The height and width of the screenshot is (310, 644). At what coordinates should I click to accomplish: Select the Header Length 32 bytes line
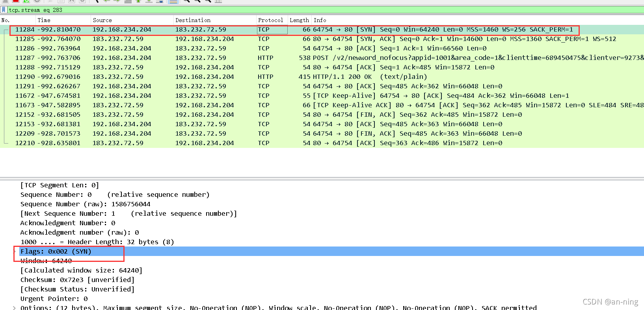click(97, 242)
